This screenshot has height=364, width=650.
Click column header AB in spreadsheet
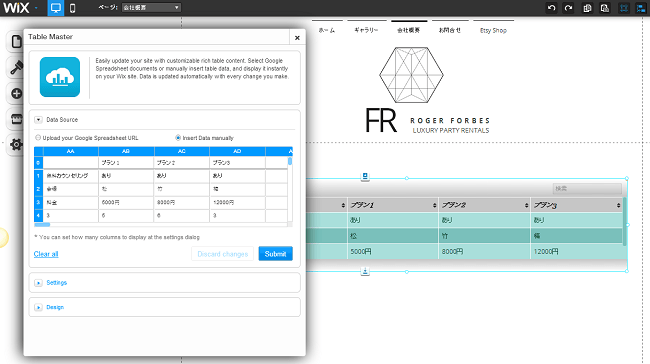pyautogui.click(x=126, y=151)
